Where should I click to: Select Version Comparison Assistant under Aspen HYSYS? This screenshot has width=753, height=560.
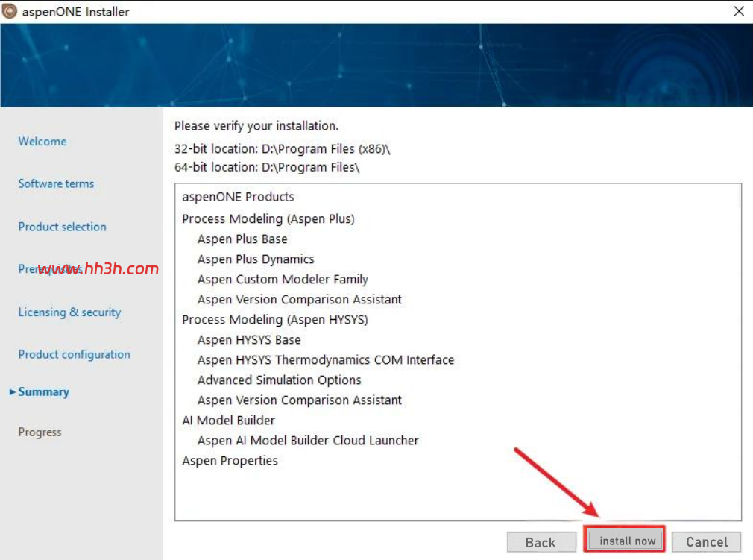300,400
